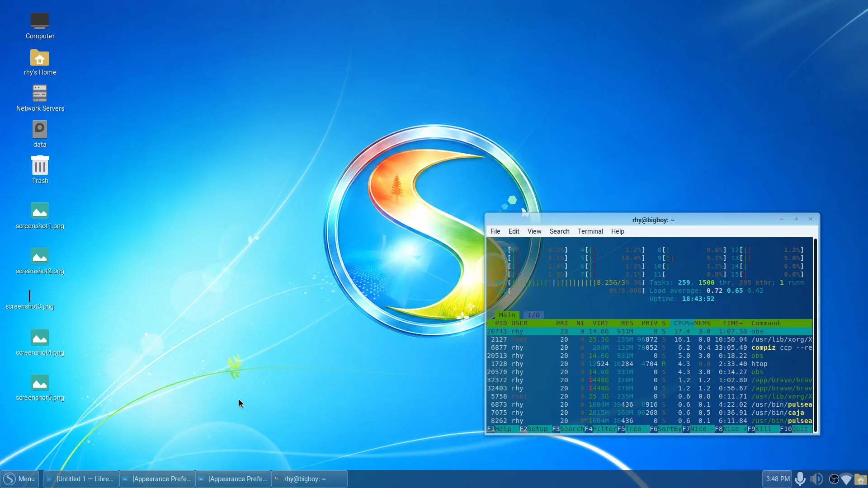Click F10 Quit in htop footer
Image resolution: width=868 pixels, height=488 pixels.
point(796,429)
